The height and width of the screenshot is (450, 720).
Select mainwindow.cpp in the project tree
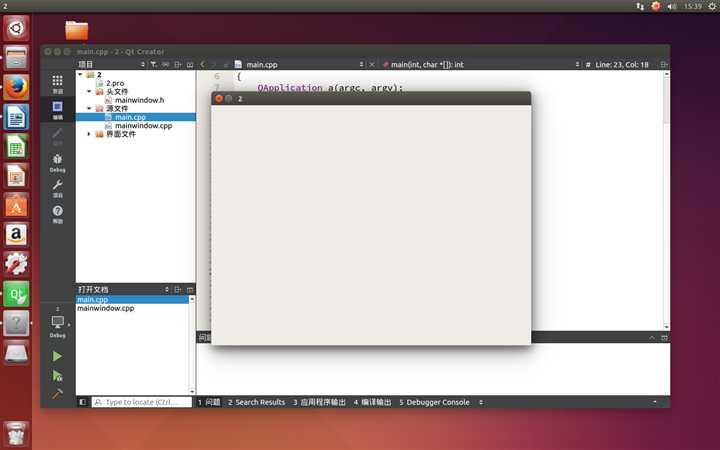pos(143,125)
